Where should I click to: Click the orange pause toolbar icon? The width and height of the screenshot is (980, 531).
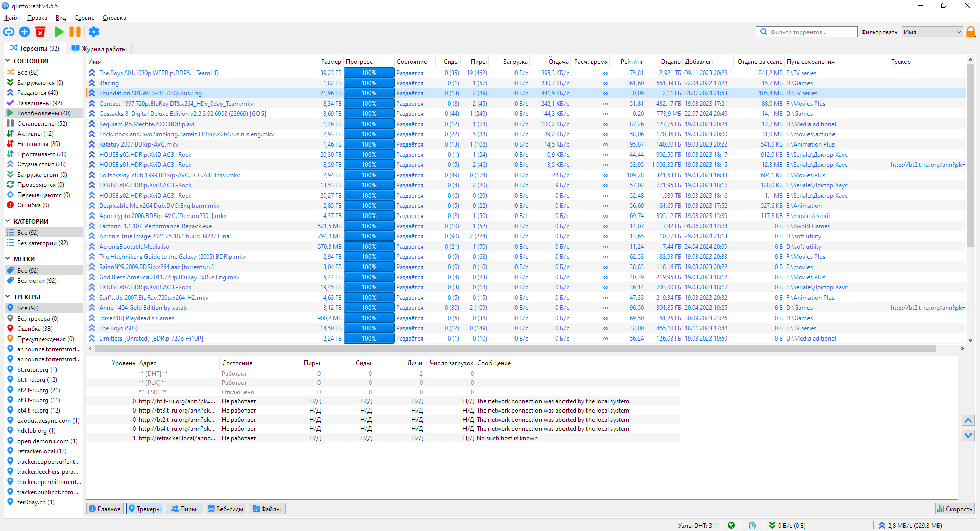(75, 32)
